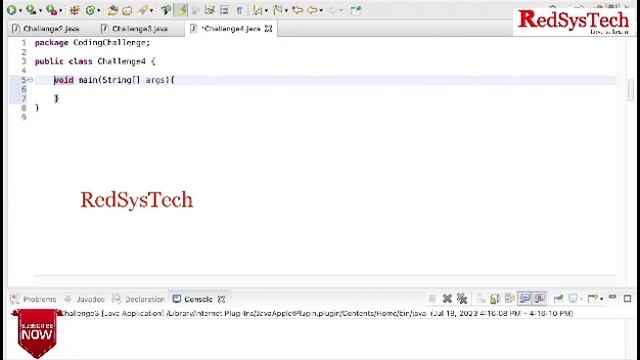
Task: Toggle Show Console When Standard Error Changes
Action: click(x=540, y=298)
